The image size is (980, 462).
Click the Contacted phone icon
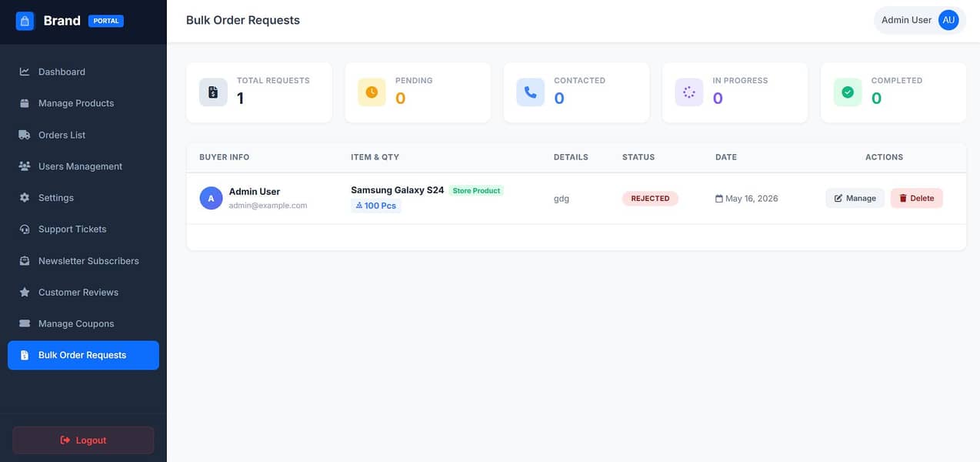click(531, 92)
